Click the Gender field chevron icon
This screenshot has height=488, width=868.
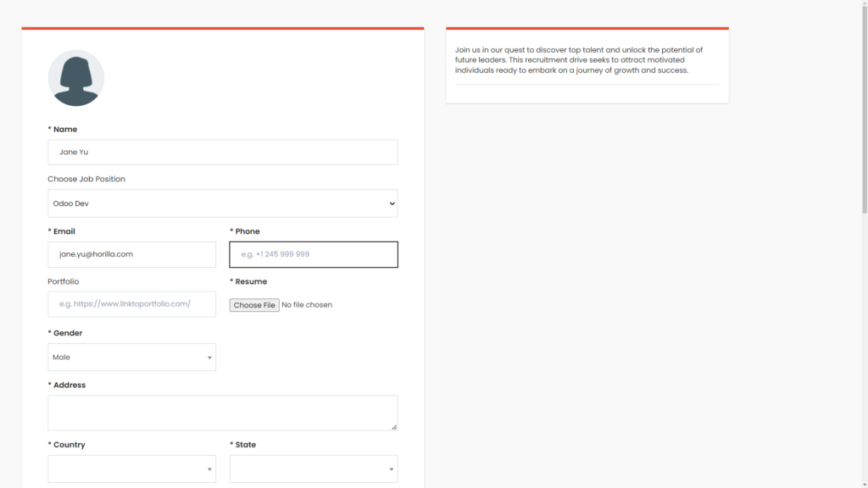pyautogui.click(x=209, y=357)
